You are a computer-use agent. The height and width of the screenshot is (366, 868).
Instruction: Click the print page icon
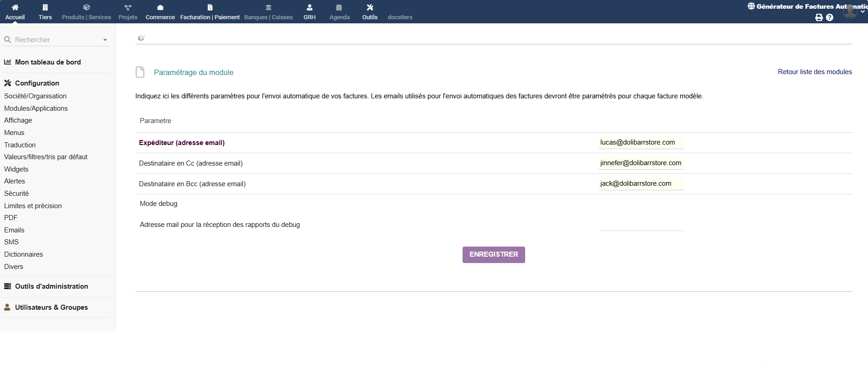click(x=819, y=17)
